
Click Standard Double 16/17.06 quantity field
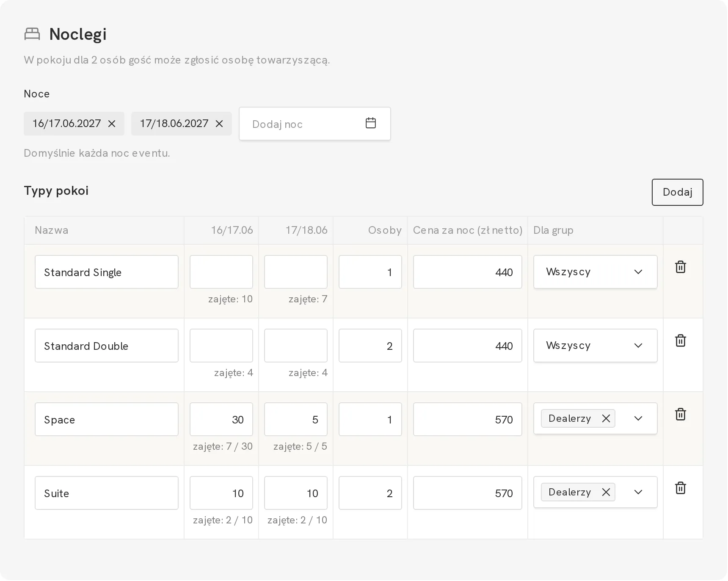click(221, 346)
